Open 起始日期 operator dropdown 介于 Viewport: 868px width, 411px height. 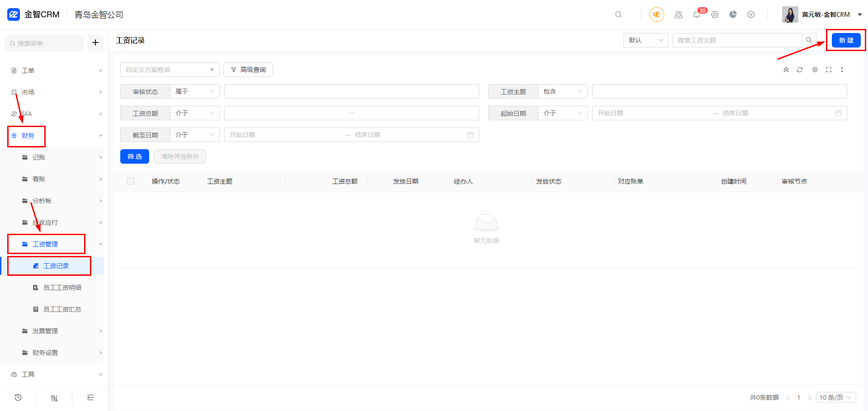click(x=563, y=113)
